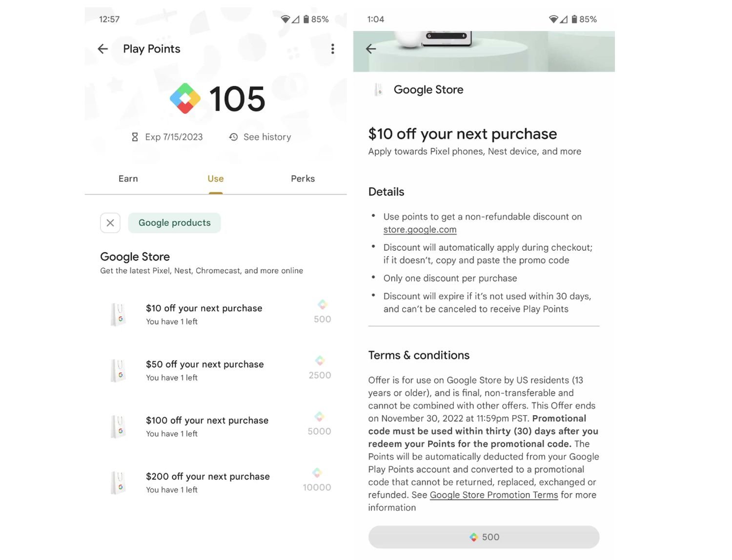Switch to the Perks tab
This screenshot has height=560, width=732.
pyautogui.click(x=303, y=179)
